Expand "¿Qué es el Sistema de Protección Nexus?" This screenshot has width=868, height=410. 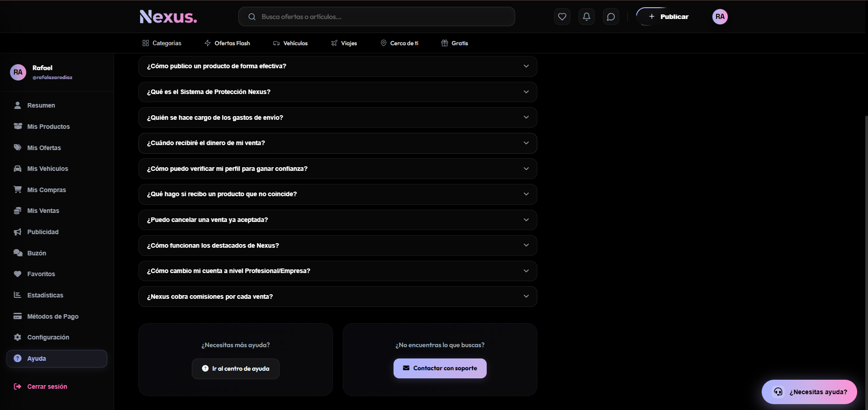coord(337,92)
